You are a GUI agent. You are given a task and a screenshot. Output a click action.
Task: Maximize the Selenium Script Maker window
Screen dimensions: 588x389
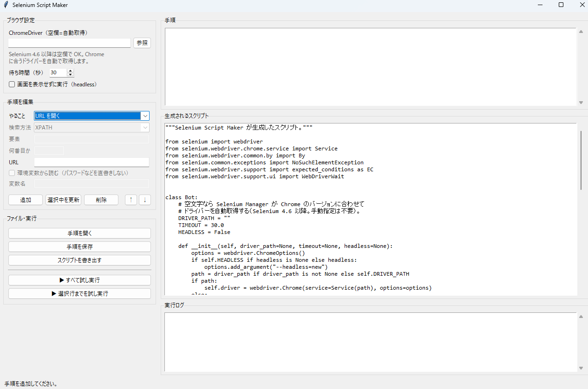point(561,5)
